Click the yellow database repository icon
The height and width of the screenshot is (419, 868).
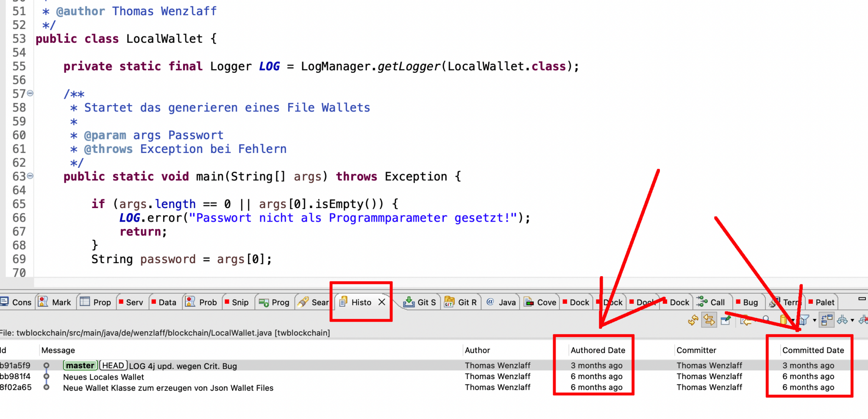(x=783, y=319)
